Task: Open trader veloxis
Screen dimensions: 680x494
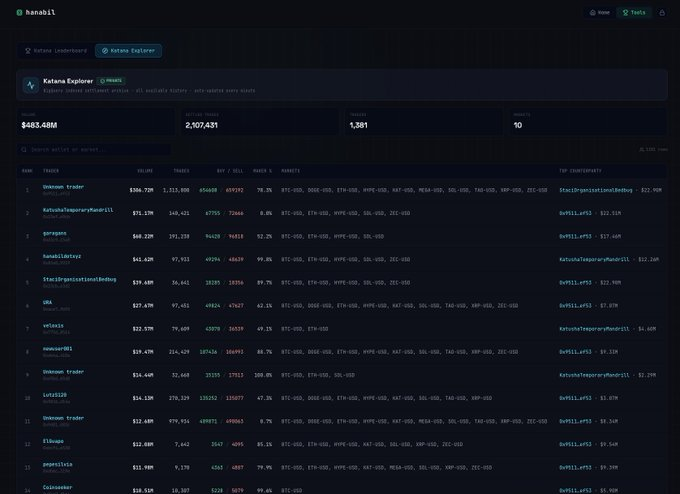Action: [x=53, y=326]
